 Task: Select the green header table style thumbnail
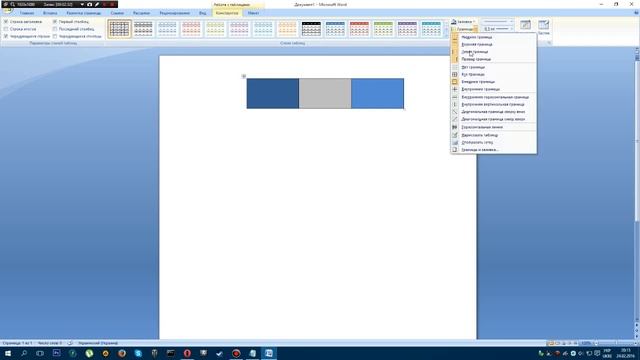383,29
